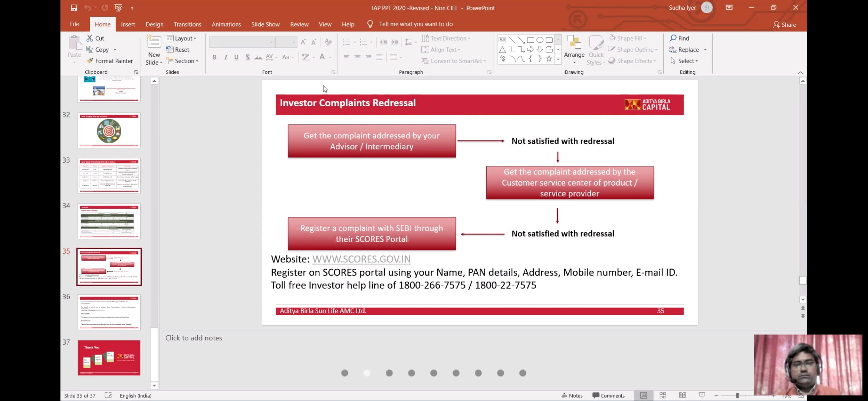Switch to Insert tab
The width and height of the screenshot is (868, 401).
click(x=128, y=24)
